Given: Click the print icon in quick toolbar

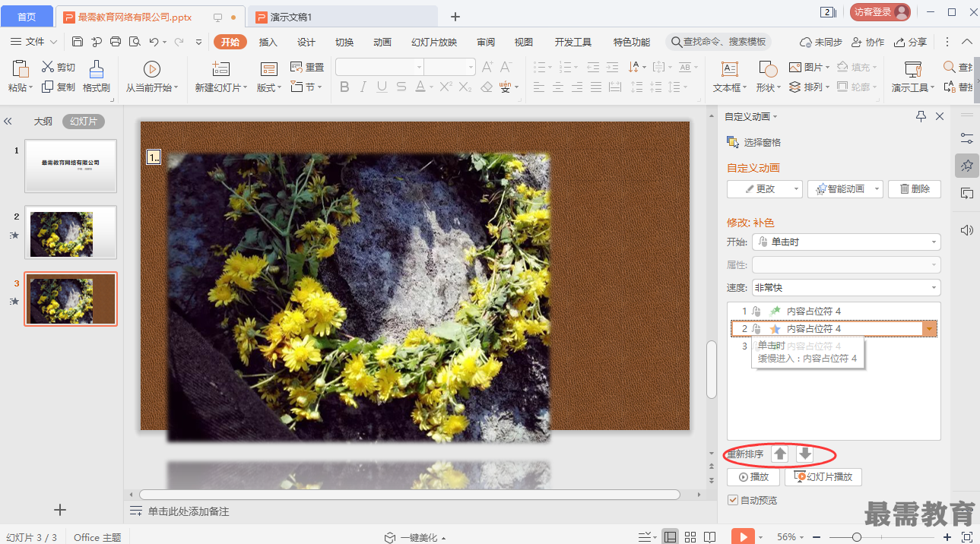Looking at the screenshot, I should (116, 42).
